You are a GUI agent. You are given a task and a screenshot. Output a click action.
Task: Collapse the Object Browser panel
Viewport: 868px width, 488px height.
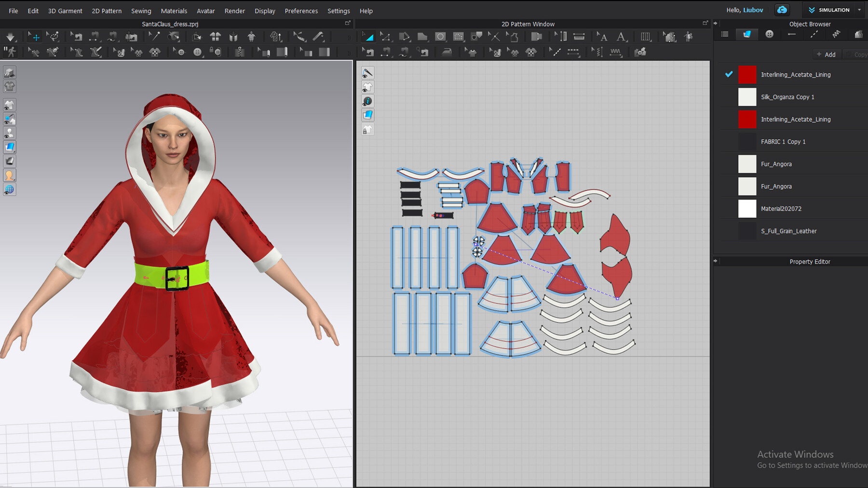pos(716,23)
